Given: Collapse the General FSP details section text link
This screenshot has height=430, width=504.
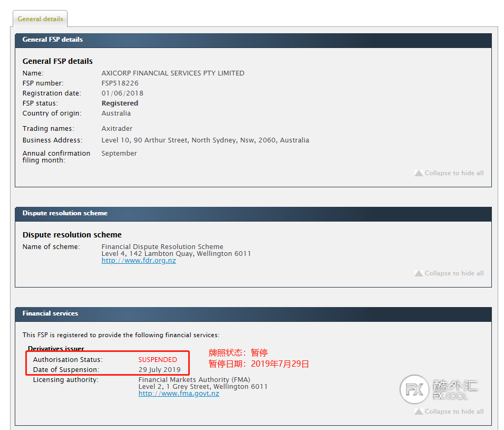Looking at the screenshot, I should click(x=454, y=173).
